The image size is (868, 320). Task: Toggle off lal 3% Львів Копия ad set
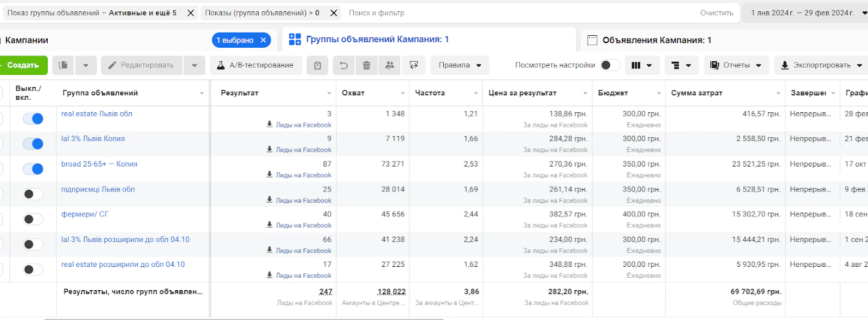[33, 144]
